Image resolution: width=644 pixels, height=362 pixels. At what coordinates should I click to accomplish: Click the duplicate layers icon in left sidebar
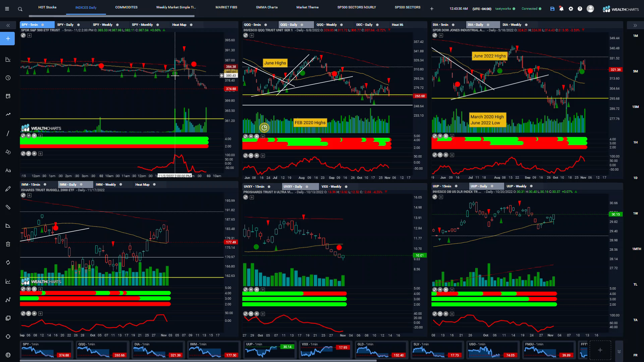[8, 318]
